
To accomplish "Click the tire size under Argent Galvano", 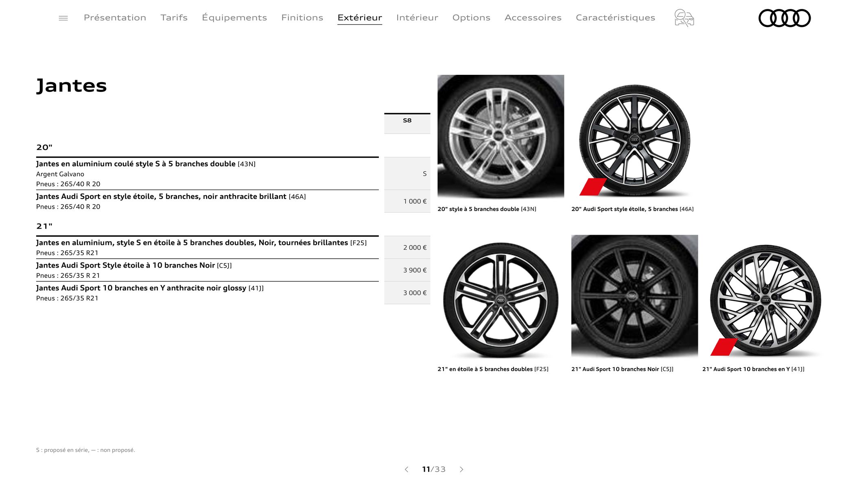I will tap(68, 184).
